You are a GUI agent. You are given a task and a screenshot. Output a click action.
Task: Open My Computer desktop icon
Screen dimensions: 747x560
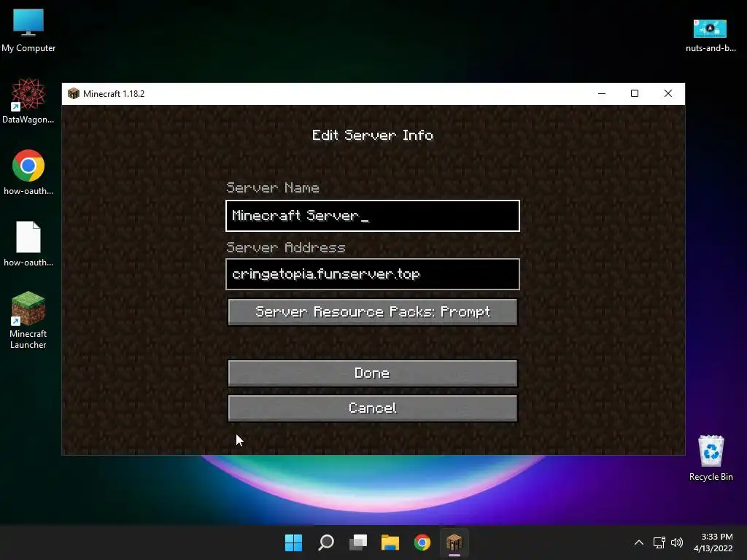(x=28, y=31)
